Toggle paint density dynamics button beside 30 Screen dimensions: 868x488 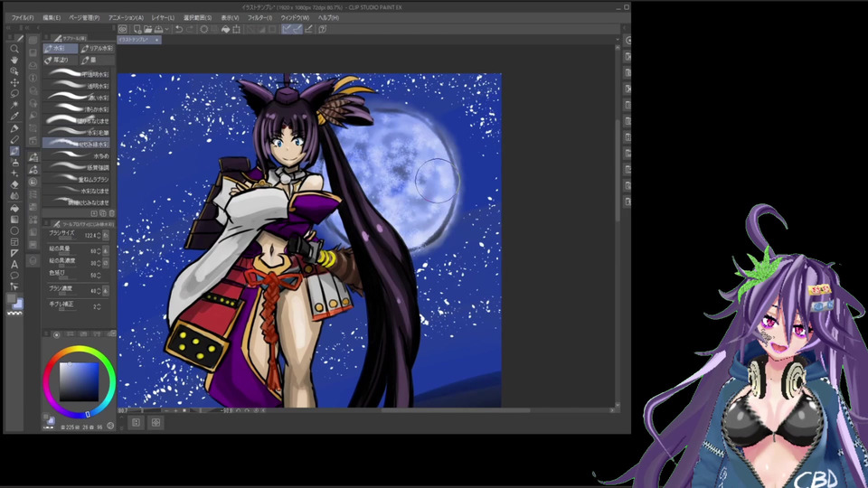(x=106, y=263)
